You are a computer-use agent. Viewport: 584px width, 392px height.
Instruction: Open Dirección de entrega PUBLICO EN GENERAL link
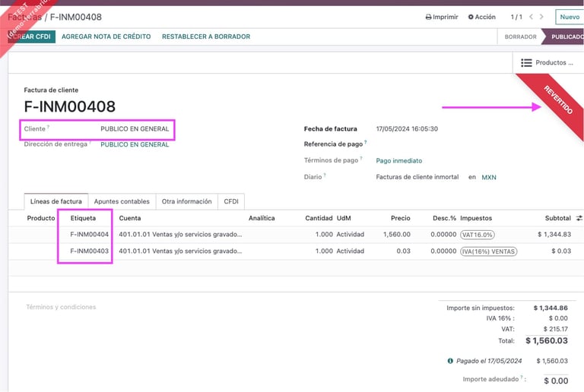coord(135,144)
